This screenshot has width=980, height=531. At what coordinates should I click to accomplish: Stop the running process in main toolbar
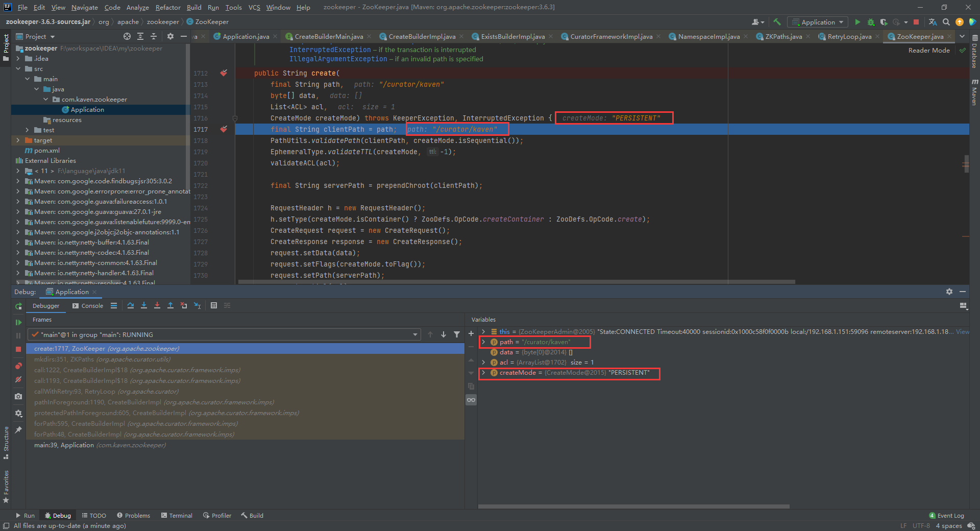coord(916,22)
